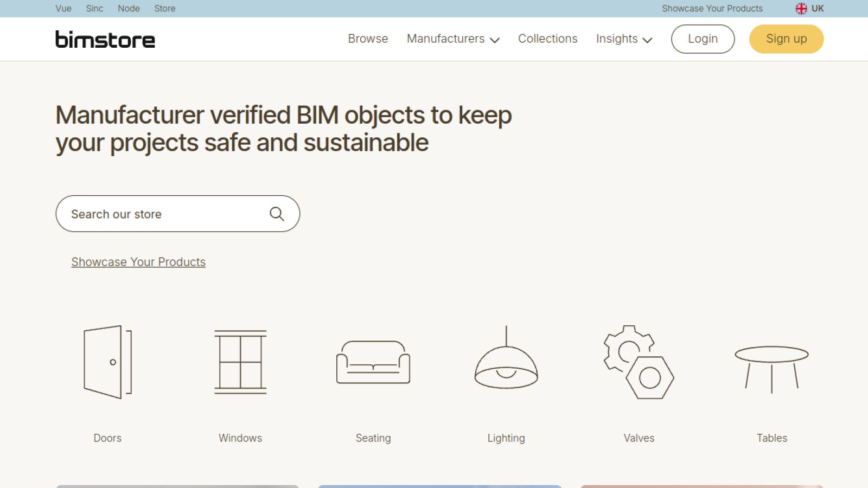The image size is (868, 488).
Task: Click Showcase Your Products in the top bar
Action: [x=712, y=9]
